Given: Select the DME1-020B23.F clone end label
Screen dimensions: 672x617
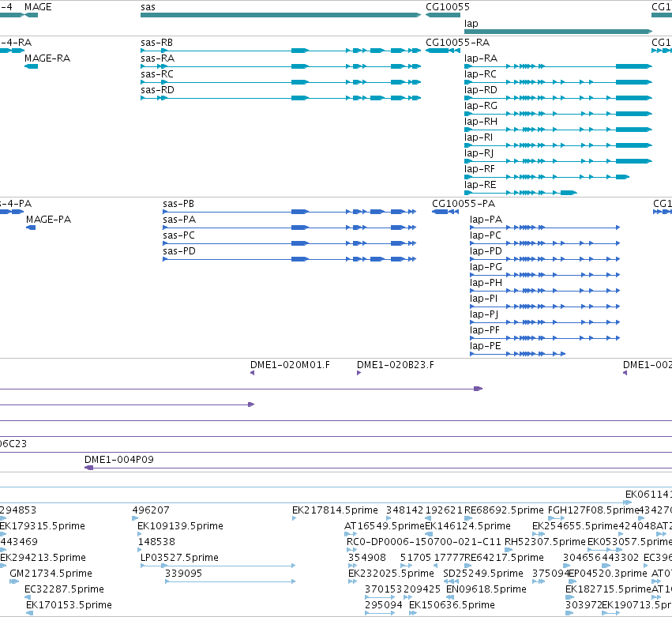Looking at the screenshot, I should point(395,365).
